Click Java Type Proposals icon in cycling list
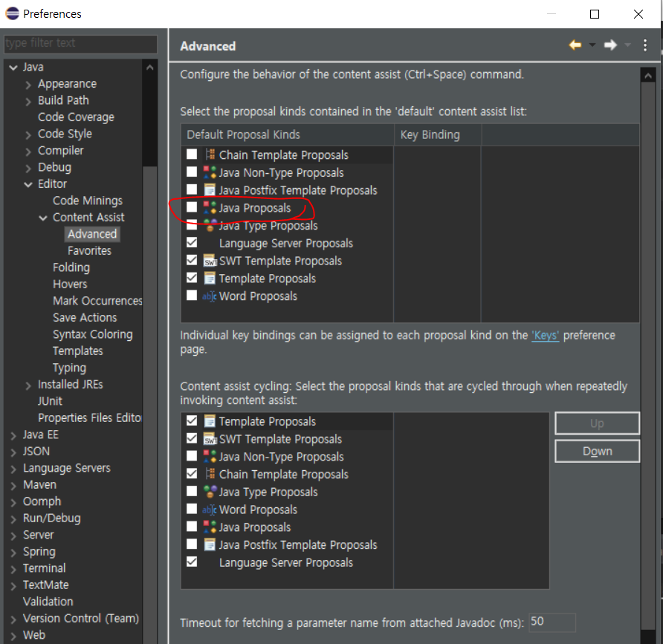The height and width of the screenshot is (644, 663). click(x=210, y=492)
